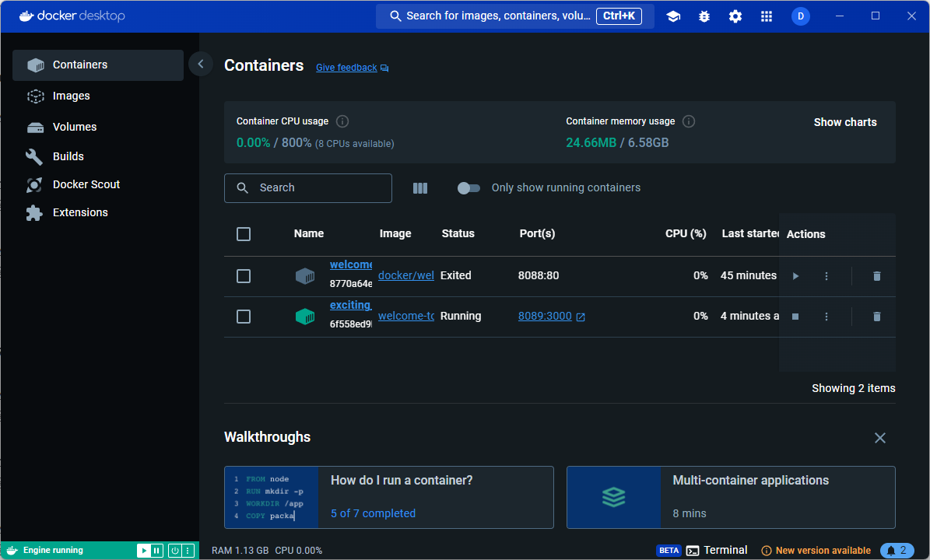This screenshot has height=560, width=930.
Task: Open the Docker apps grid icon
Action: point(767,16)
